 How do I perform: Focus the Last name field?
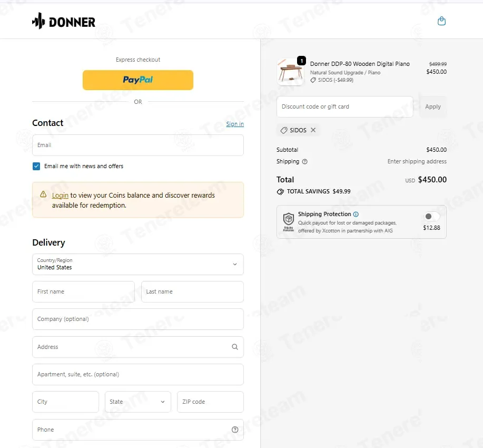coord(192,291)
